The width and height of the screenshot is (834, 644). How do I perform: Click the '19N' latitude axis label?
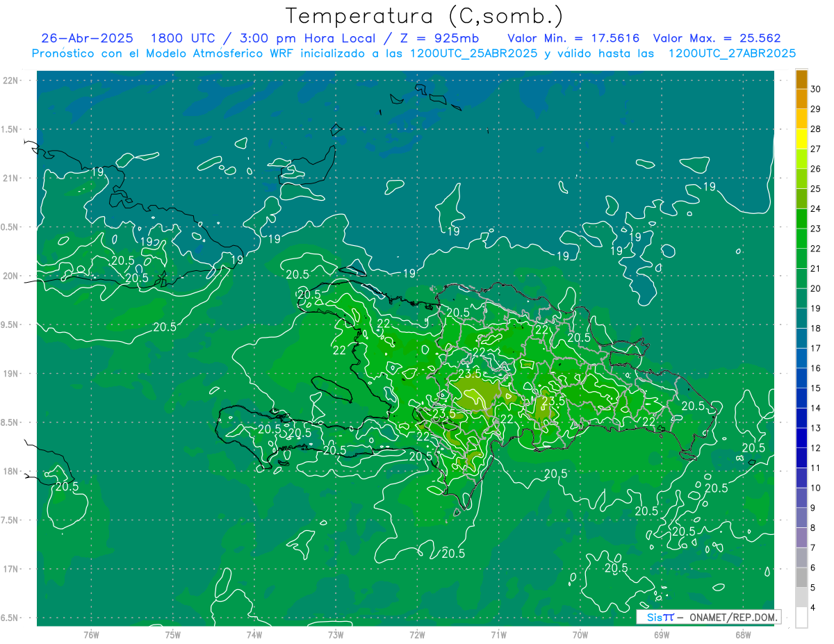11,374
